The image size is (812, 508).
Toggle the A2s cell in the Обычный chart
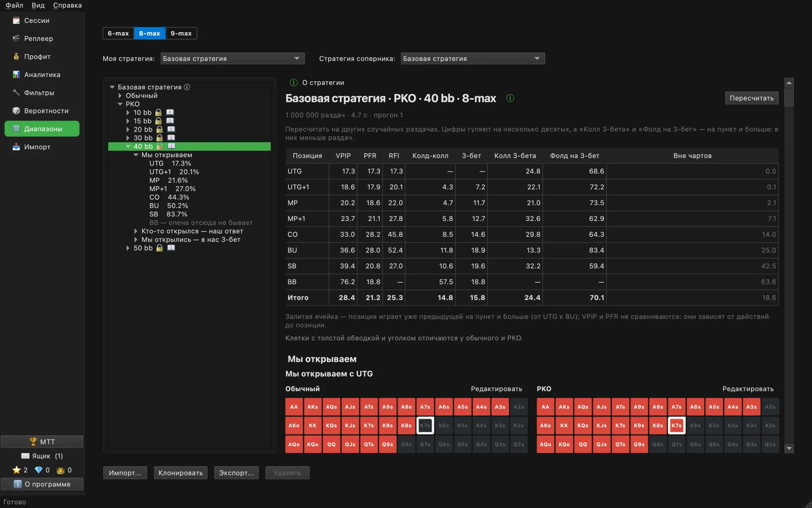click(x=519, y=407)
